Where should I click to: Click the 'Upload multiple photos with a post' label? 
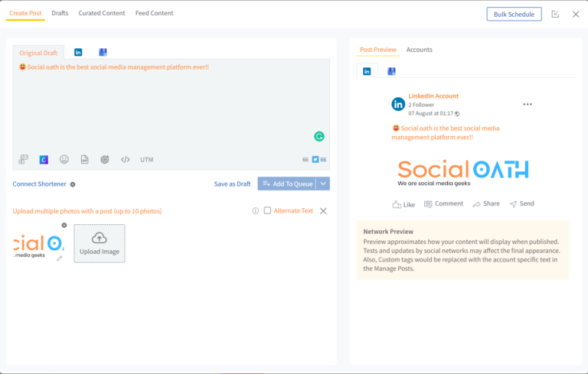(87, 211)
